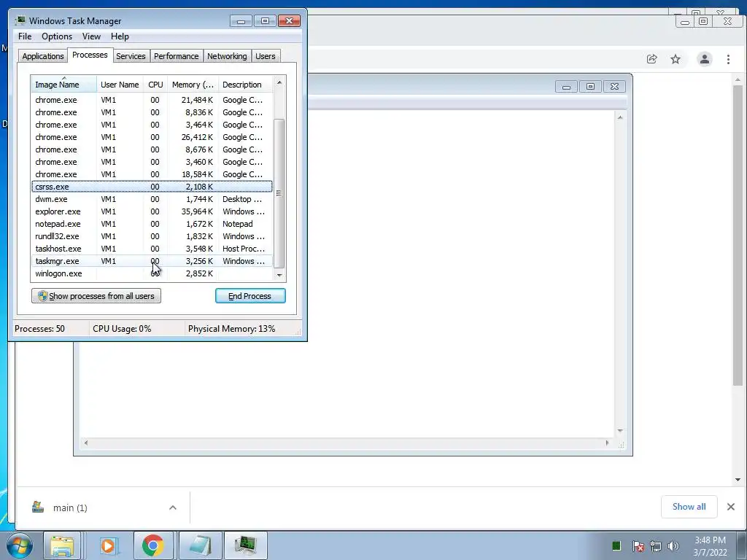This screenshot has height=560, width=747.
Task: Sort processes by Description column header
Action: [x=245, y=85]
